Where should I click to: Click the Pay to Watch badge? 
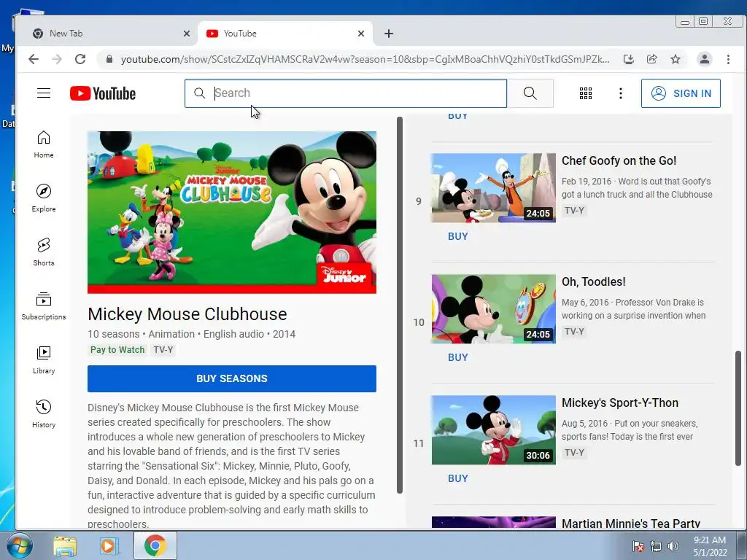click(x=117, y=349)
